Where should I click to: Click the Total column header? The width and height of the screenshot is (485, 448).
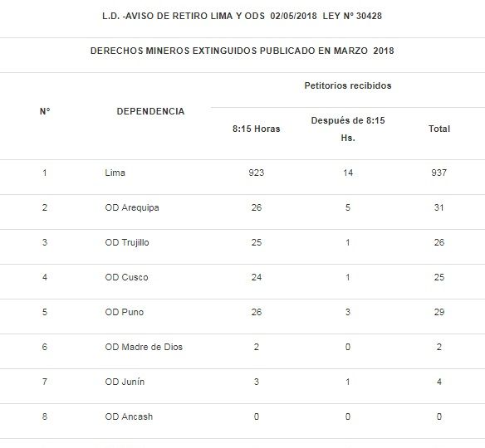439,129
